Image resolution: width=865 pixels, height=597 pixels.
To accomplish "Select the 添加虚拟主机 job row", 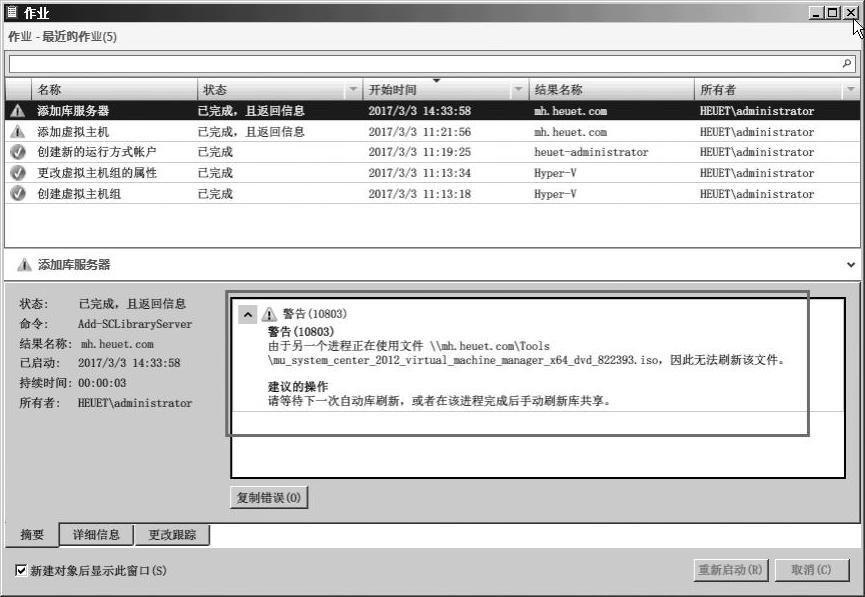I will coord(432,132).
